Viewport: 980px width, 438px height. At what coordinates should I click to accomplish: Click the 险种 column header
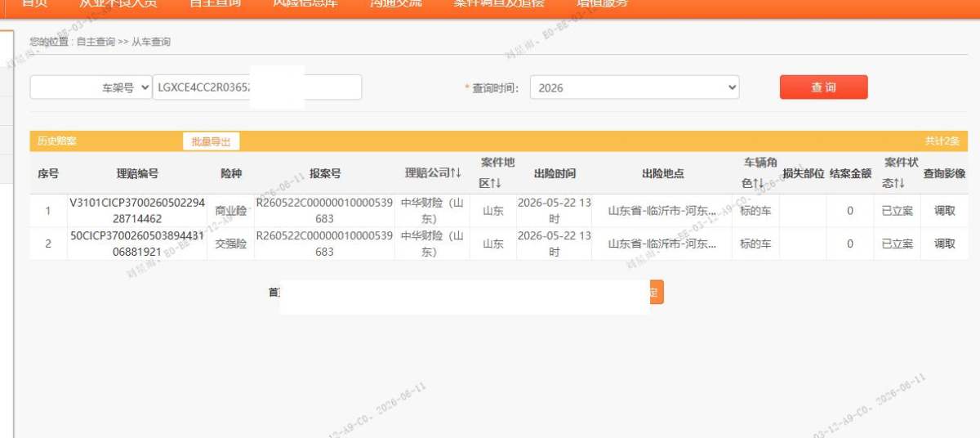231,173
